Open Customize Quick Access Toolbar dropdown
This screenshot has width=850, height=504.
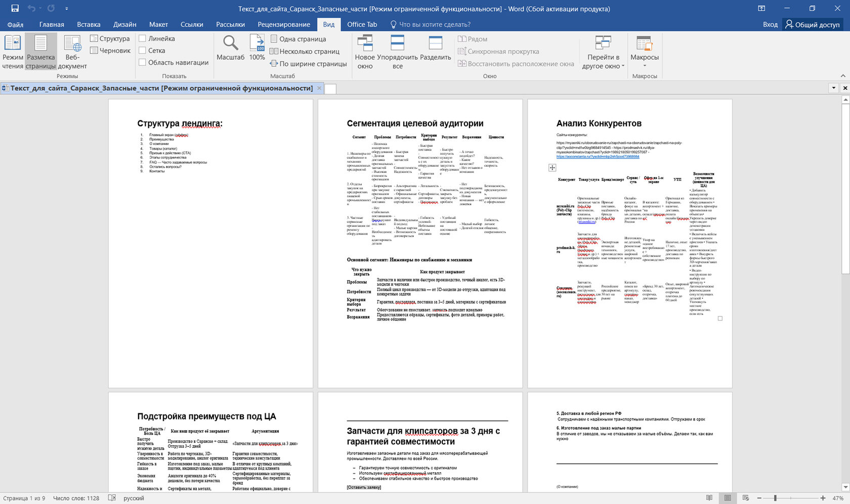[x=66, y=9]
